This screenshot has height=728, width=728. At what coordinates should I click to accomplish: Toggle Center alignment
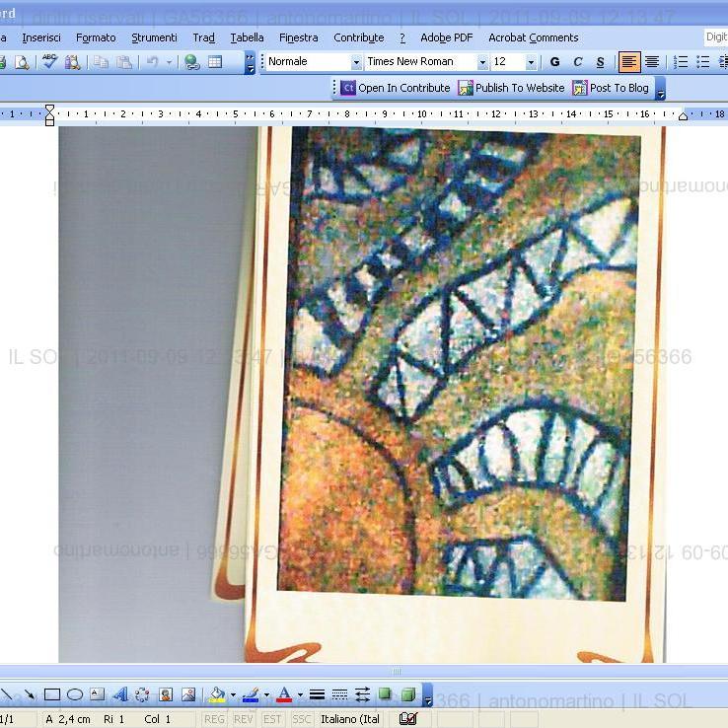click(x=652, y=62)
